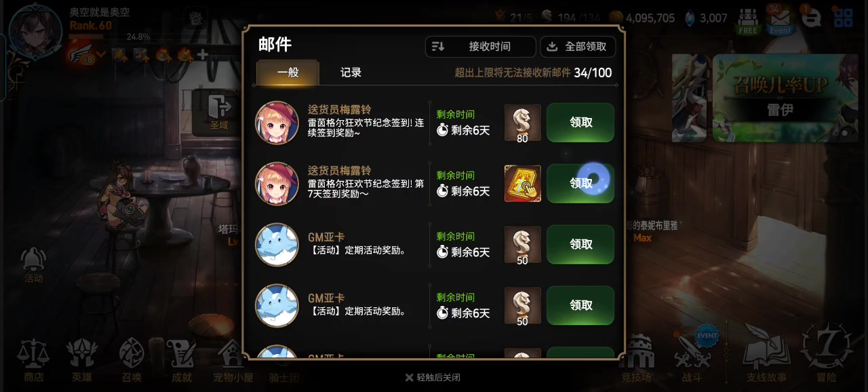This screenshot has width=868, height=392.
Task: Select the 一般 mail tab
Action: (288, 73)
